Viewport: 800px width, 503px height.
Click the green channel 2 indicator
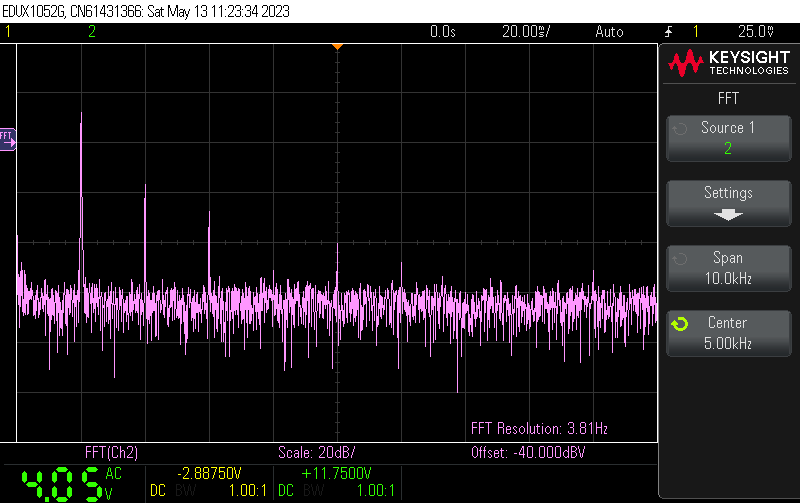92,32
